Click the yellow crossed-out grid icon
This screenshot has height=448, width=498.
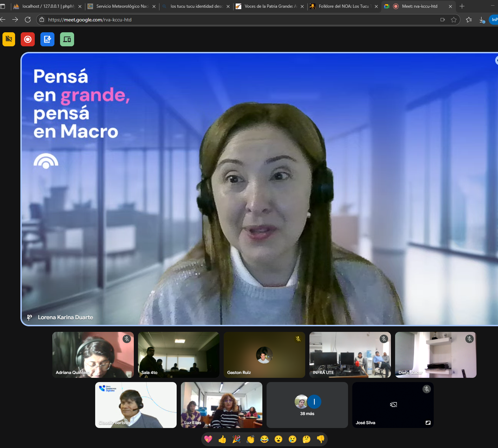point(9,39)
